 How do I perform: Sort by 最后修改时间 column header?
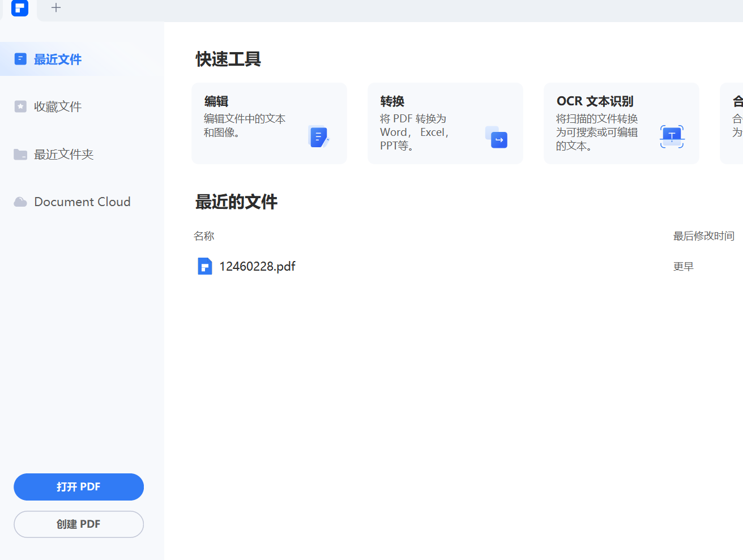[x=704, y=236]
